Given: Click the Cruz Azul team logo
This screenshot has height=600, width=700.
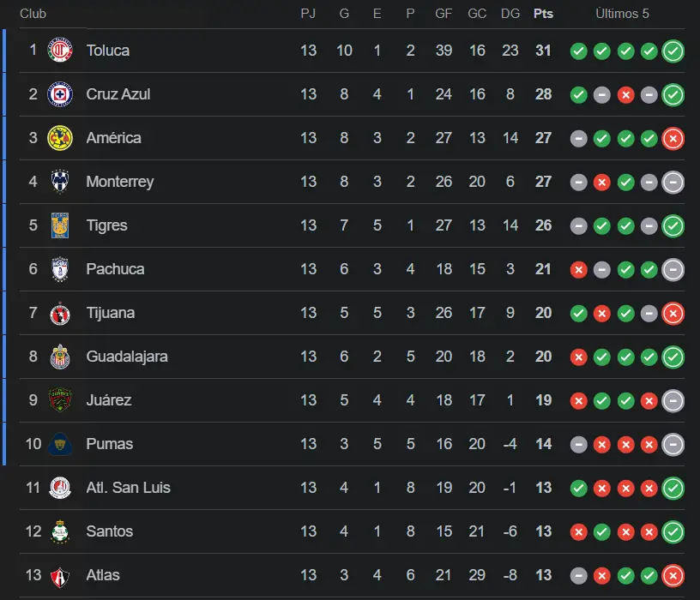Looking at the screenshot, I should tap(60, 94).
